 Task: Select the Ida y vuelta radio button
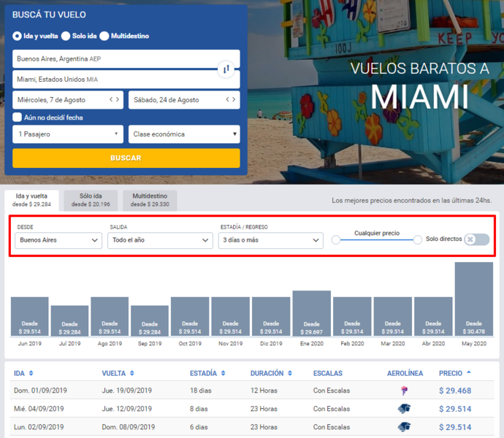click(x=17, y=36)
